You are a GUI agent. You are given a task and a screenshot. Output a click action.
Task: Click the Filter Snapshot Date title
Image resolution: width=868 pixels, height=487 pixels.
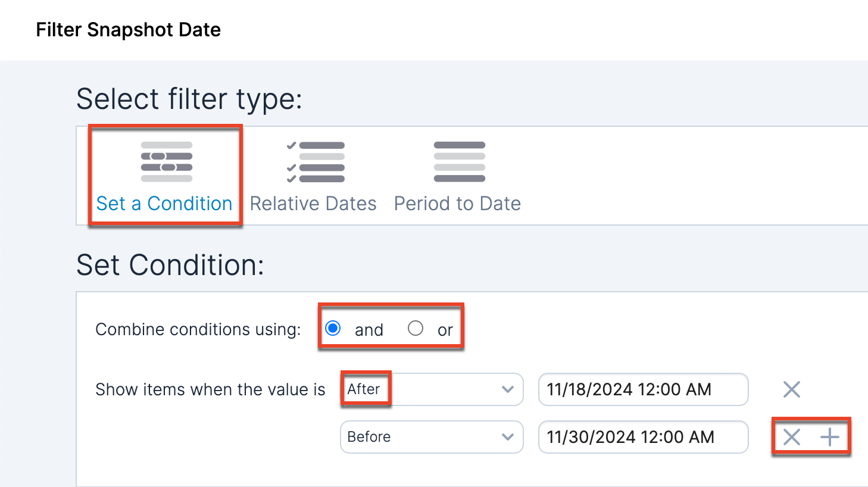click(128, 30)
